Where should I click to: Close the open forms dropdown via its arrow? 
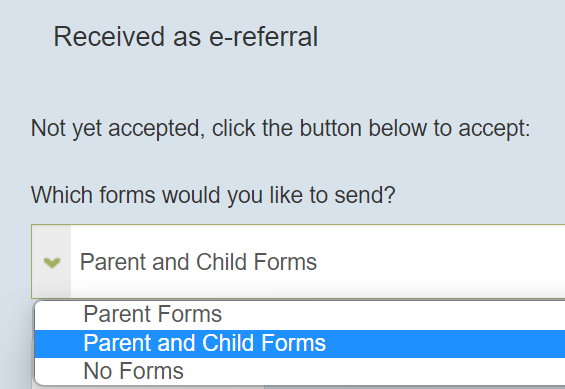(x=52, y=263)
